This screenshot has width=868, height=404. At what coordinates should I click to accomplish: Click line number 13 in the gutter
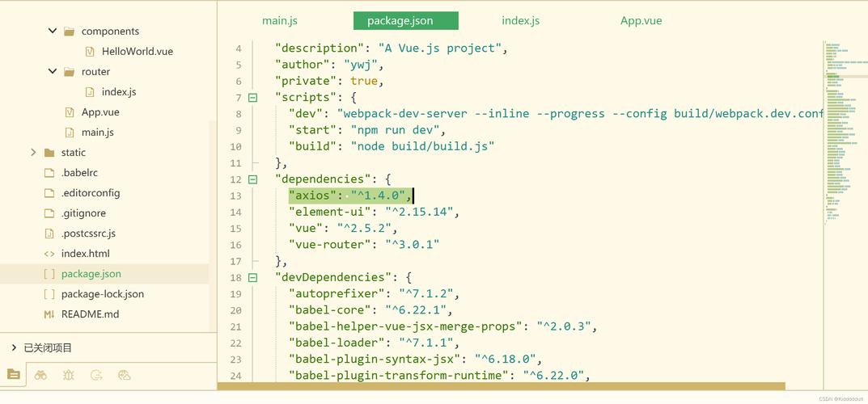click(236, 196)
